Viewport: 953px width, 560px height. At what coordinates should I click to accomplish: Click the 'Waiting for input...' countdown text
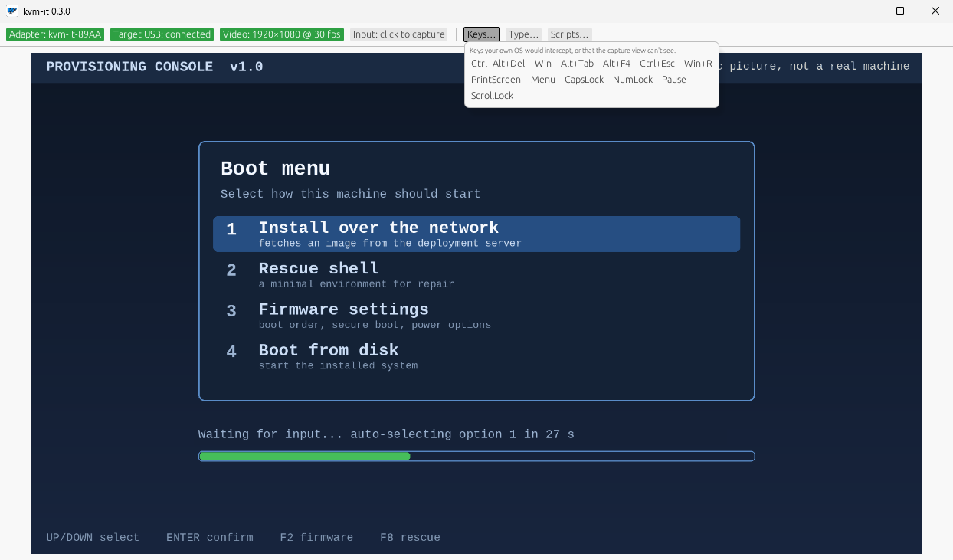tap(386, 434)
